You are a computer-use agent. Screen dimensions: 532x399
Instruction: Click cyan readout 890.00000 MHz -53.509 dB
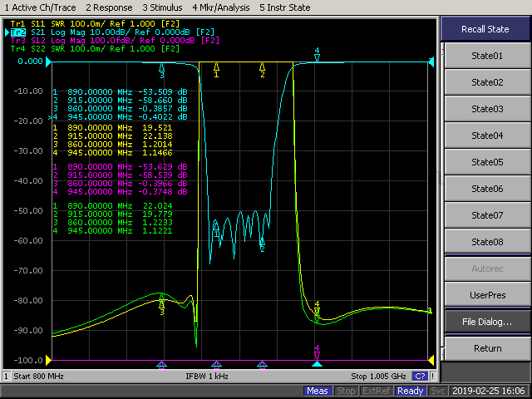pyautogui.click(x=120, y=92)
